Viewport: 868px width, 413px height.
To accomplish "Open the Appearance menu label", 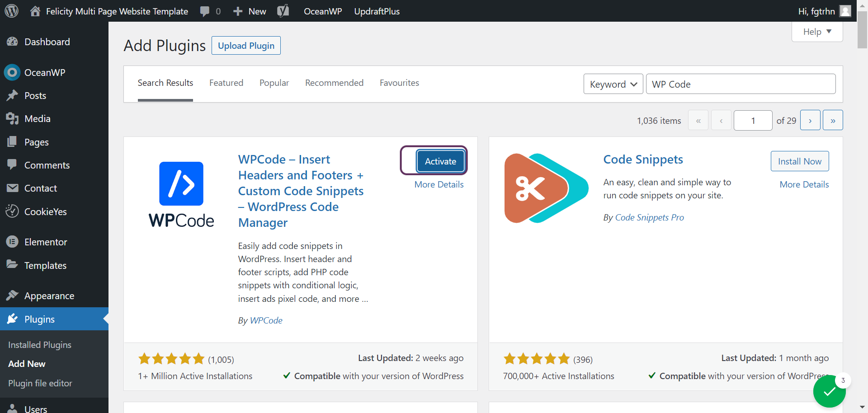I will 49,296.
